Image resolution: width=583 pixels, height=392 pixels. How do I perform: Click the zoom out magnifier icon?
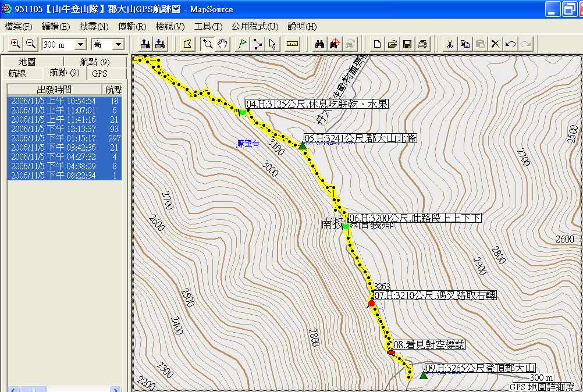pos(30,44)
